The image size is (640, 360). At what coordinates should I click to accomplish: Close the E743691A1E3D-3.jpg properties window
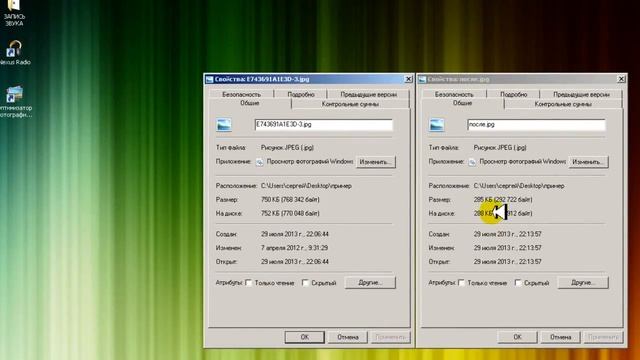point(408,79)
